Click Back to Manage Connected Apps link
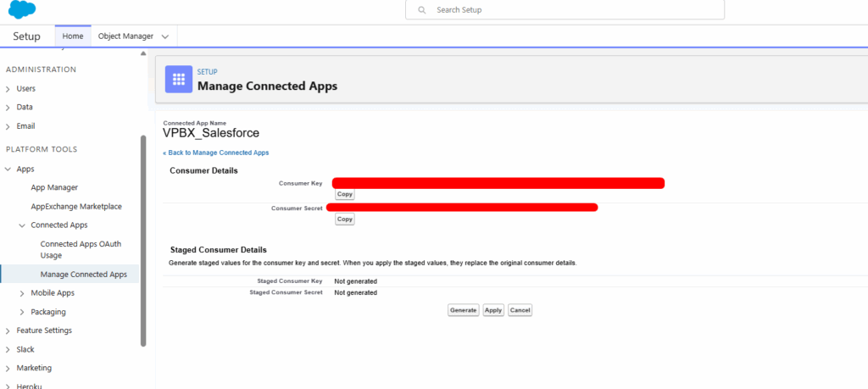Image resolution: width=868 pixels, height=389 pixels. pos(216,153)
